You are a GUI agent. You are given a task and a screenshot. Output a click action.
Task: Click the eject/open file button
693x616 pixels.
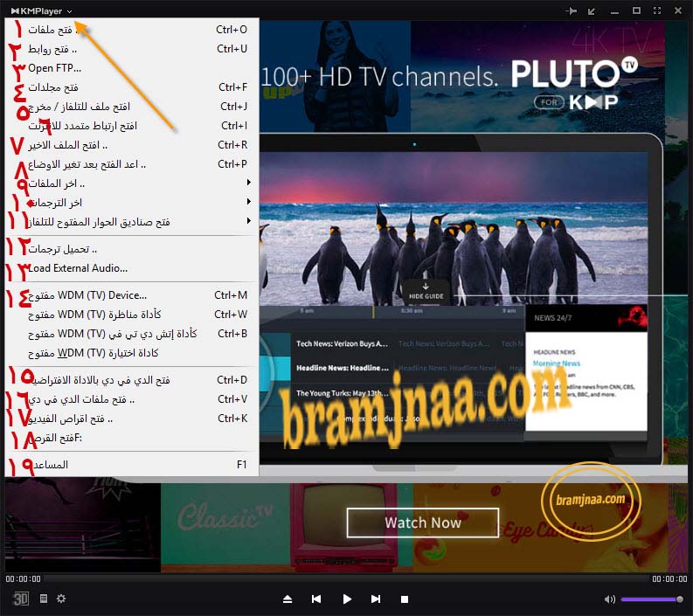click(x=288, y=599)
